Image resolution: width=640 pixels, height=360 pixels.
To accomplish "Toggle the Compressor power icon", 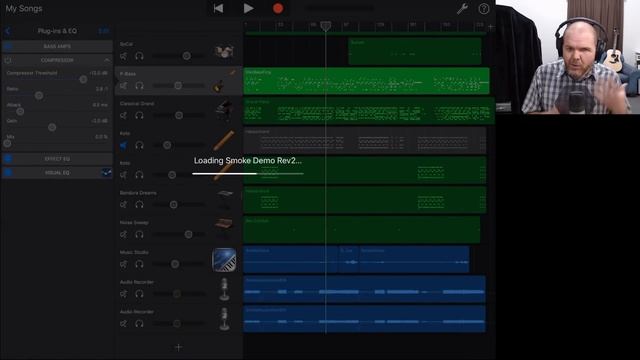I will click(x=8, y=60).
